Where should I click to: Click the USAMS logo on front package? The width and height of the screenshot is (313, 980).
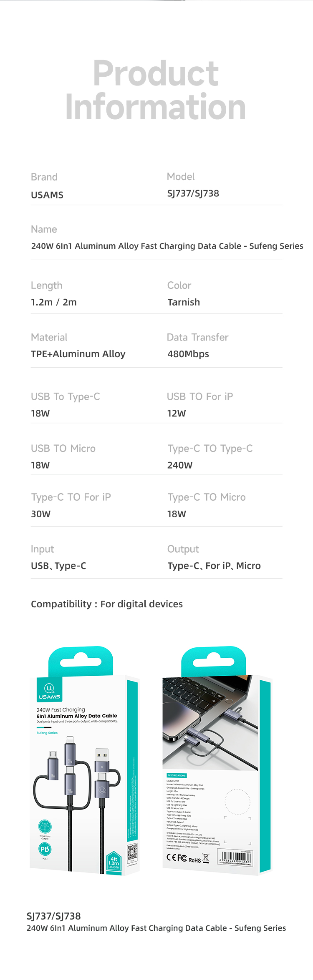pos(49,692)
